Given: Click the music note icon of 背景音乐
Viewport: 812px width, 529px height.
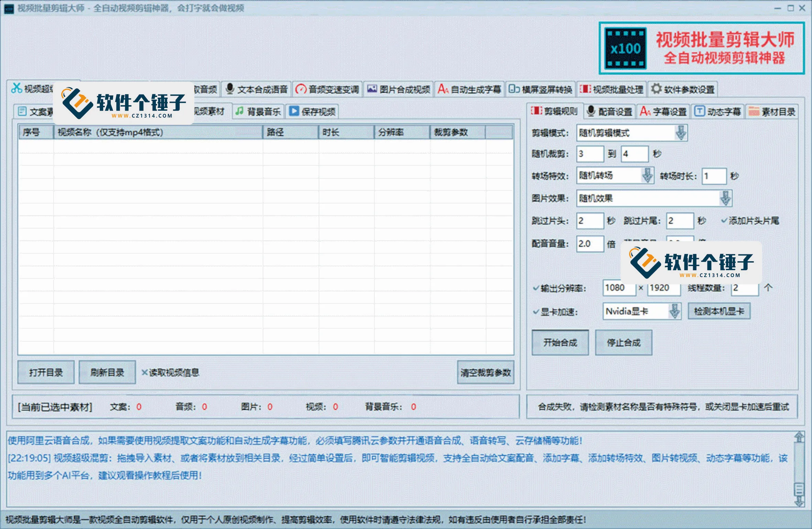Looking at the screenshot, I should [239, 111].
